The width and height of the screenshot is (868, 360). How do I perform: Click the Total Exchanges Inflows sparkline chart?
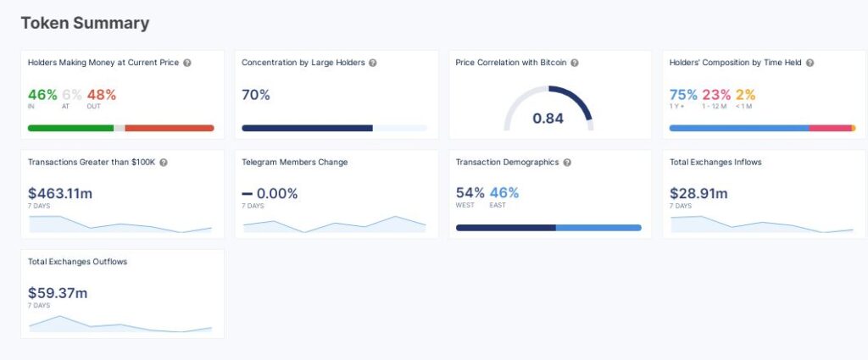[762, 224]
